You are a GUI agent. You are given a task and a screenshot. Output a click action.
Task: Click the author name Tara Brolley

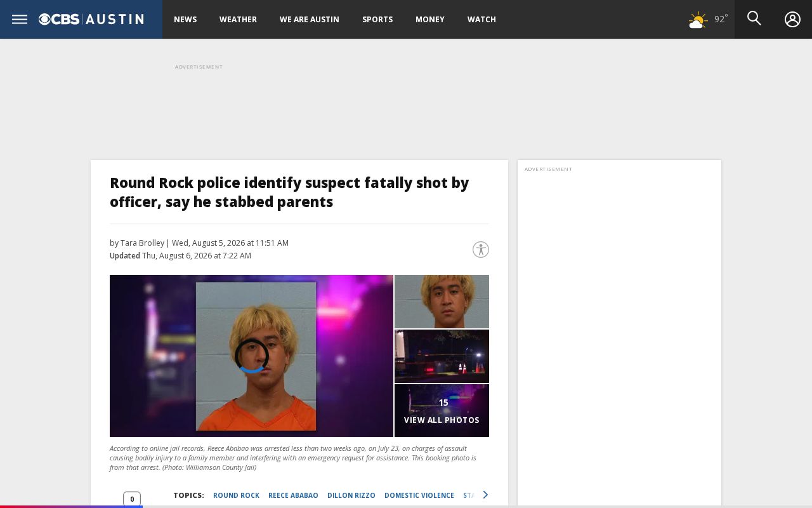click(142, 243)
